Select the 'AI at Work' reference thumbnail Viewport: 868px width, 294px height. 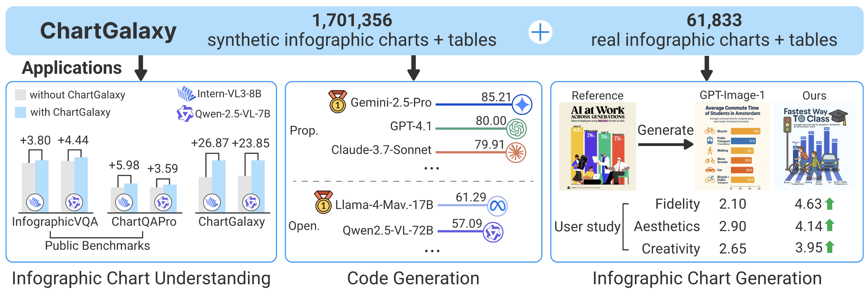coord(597,146)
